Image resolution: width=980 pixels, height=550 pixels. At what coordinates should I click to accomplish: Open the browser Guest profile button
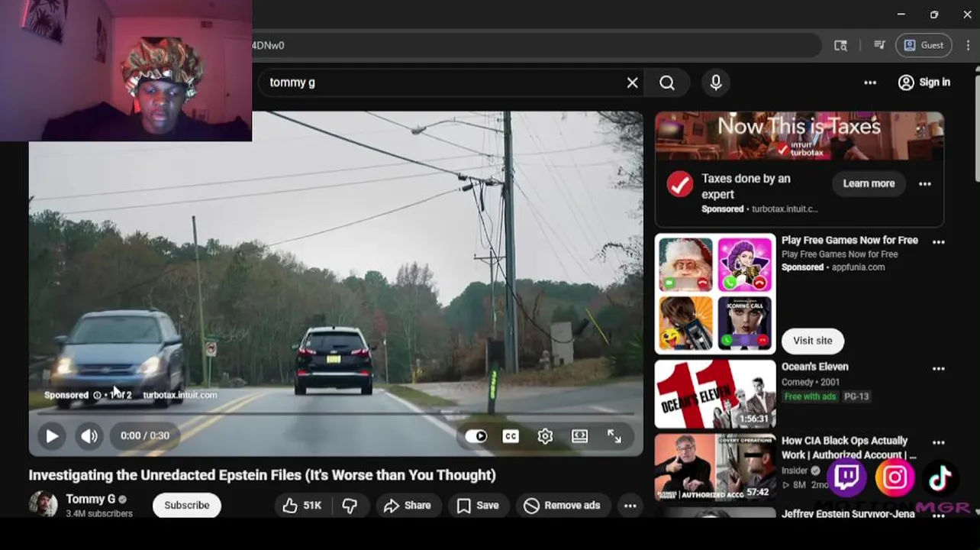[x=924, y=45]
